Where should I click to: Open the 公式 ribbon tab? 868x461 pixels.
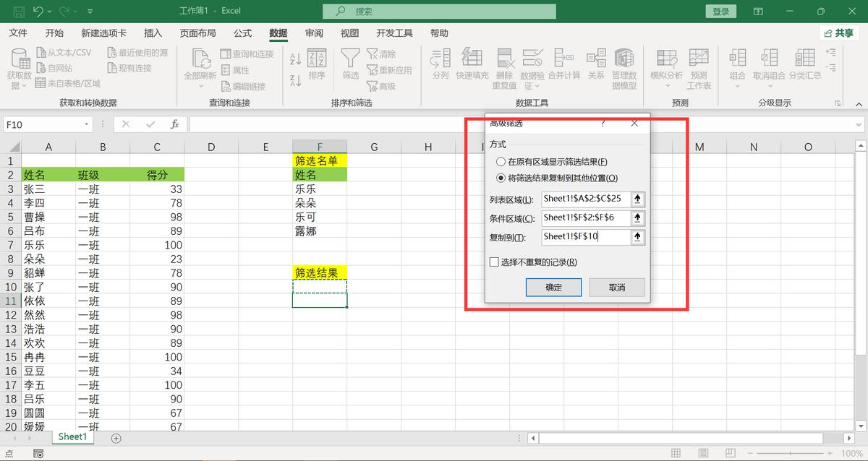point(242,33)
